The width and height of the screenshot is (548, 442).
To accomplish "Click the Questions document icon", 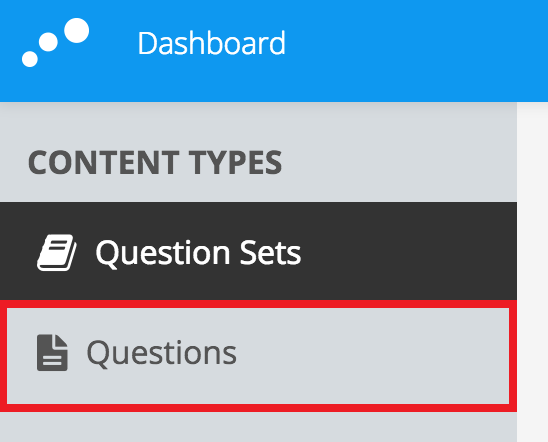I will tap(52, 353).
